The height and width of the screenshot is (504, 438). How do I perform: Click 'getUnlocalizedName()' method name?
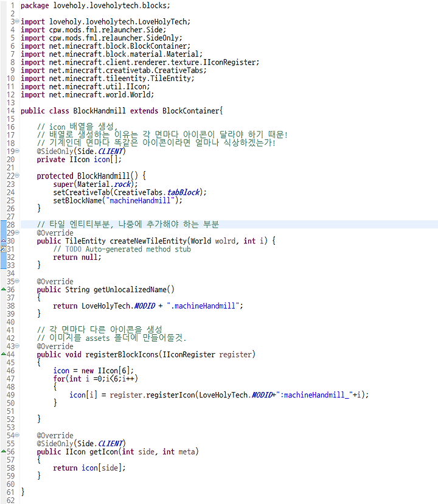(x=134, y=290)
